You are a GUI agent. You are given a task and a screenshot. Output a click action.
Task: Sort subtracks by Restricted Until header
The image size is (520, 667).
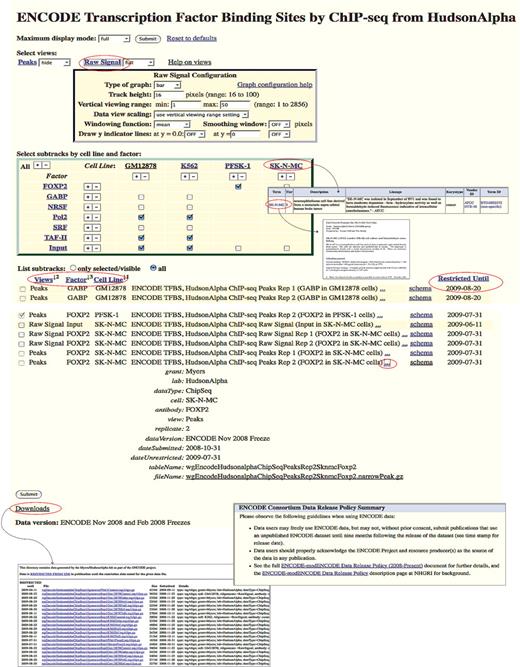tap(463, 279)
